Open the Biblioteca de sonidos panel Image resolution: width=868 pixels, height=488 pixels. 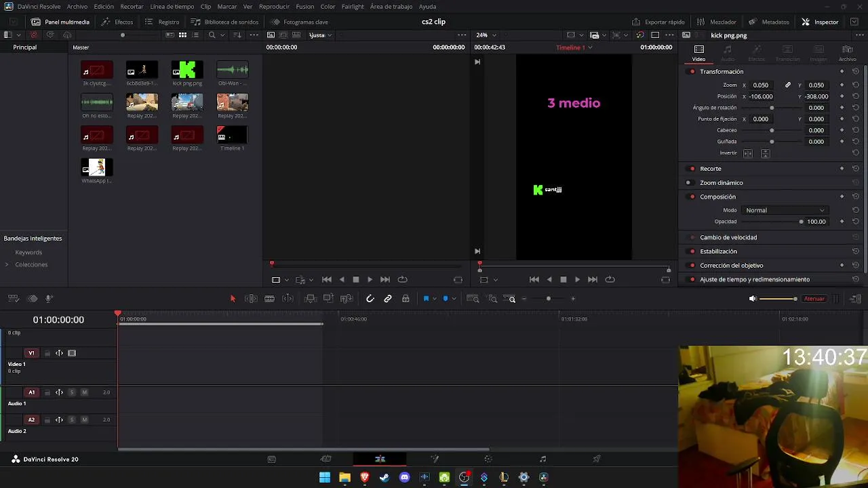coord(224,22)
